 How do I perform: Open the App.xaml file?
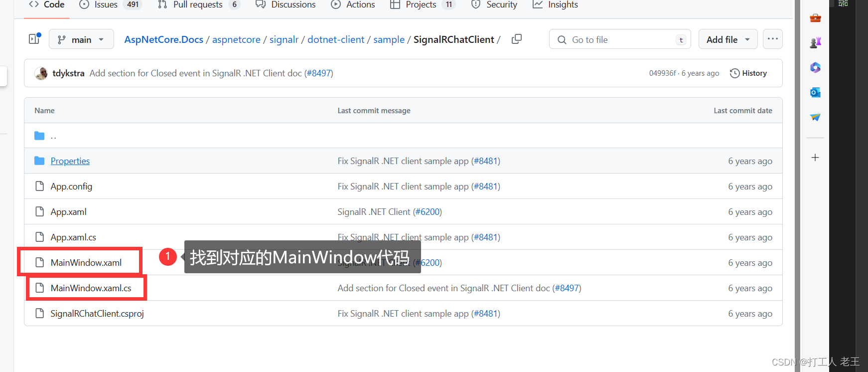point(68,212)
